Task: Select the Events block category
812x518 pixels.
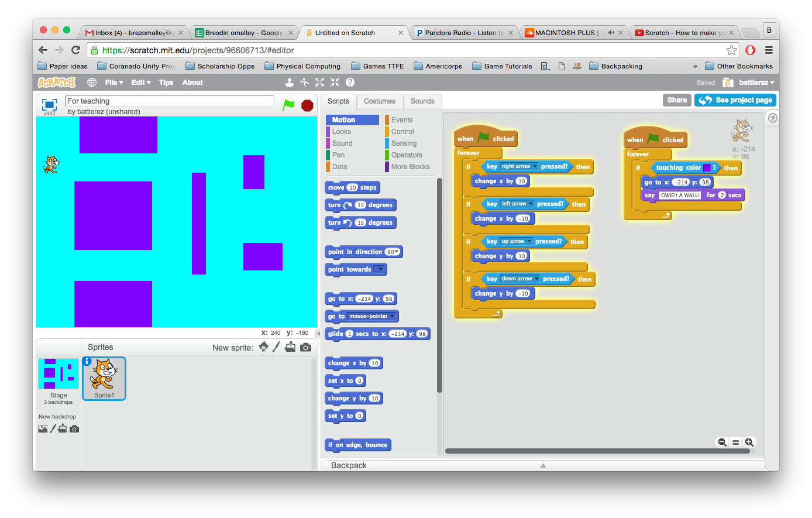Action: [402, 120]
